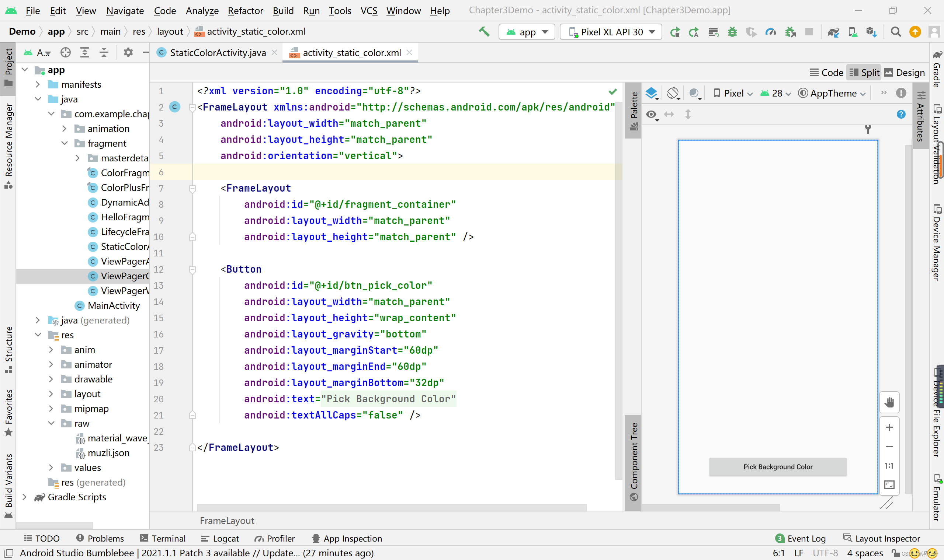Click the Orientation for Preview icon
The height and width of the screenshot is (560, 944).
tap(673, 93)
